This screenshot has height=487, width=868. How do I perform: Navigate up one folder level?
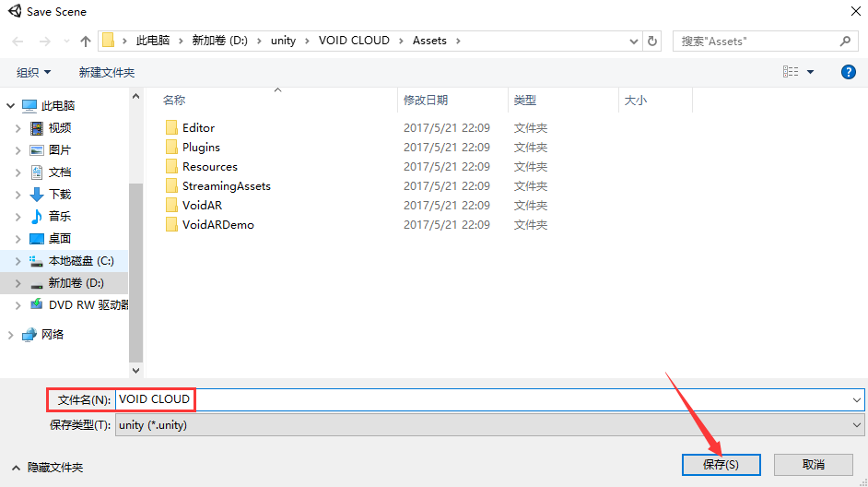[86, 41]
